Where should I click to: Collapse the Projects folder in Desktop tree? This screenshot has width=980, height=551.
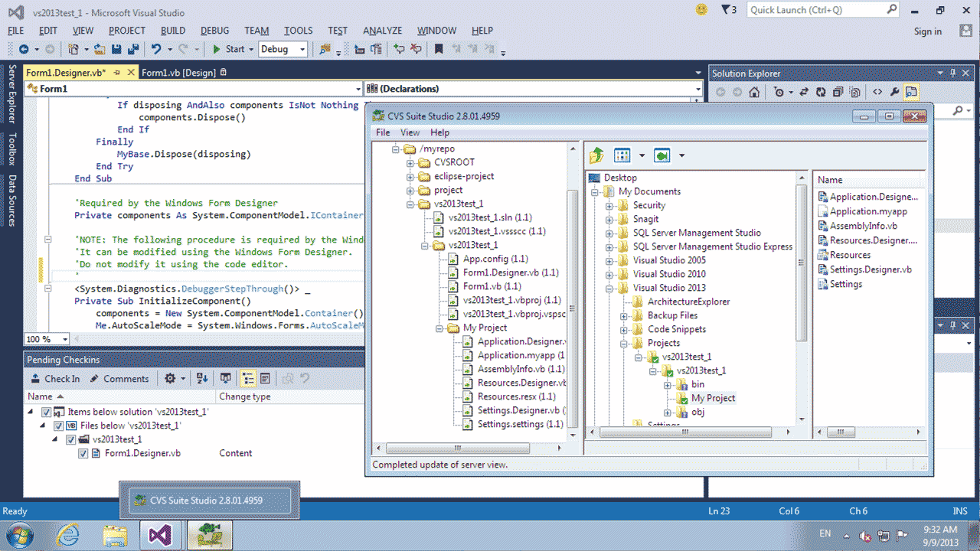[624, 343]
